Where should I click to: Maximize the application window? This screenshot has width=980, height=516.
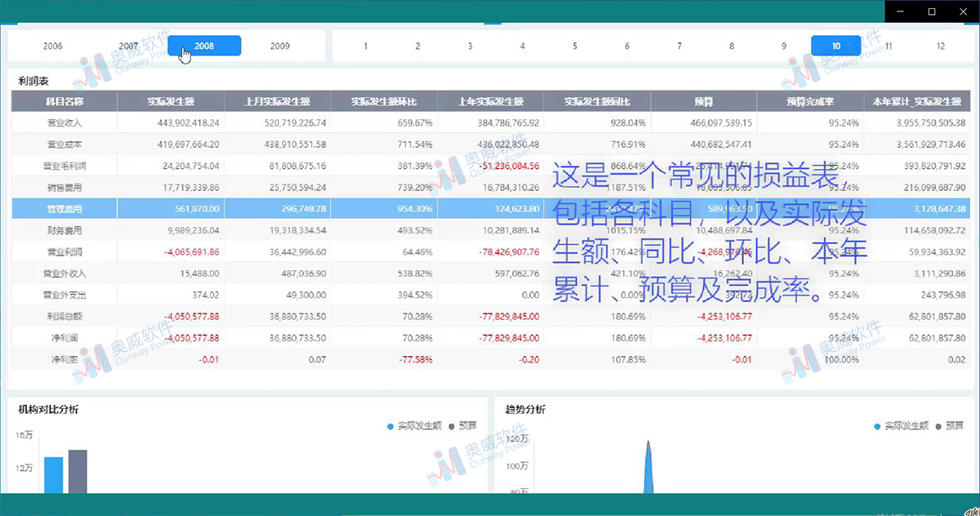tap(932, 11)
